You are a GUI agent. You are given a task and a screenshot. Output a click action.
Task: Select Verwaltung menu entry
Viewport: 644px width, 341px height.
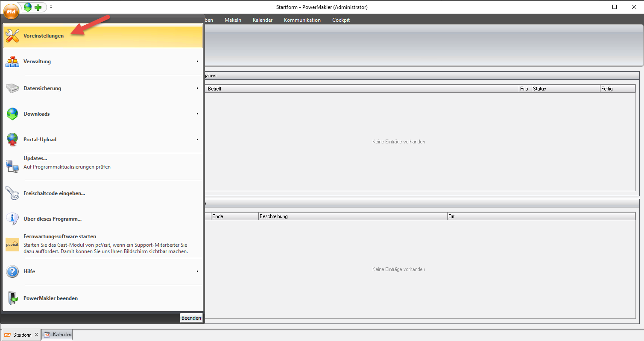pyautogui.click(x=102, y=61)
